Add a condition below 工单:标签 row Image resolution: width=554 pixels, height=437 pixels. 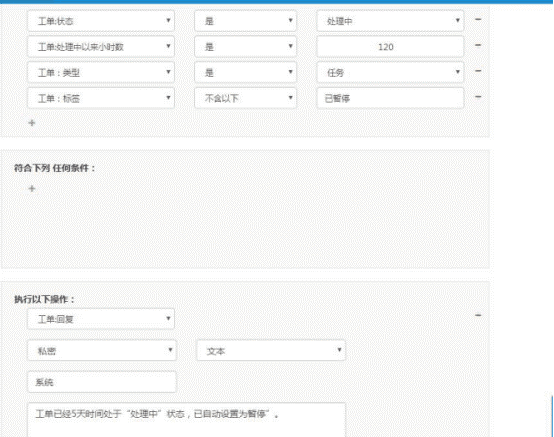click(32, 123)
